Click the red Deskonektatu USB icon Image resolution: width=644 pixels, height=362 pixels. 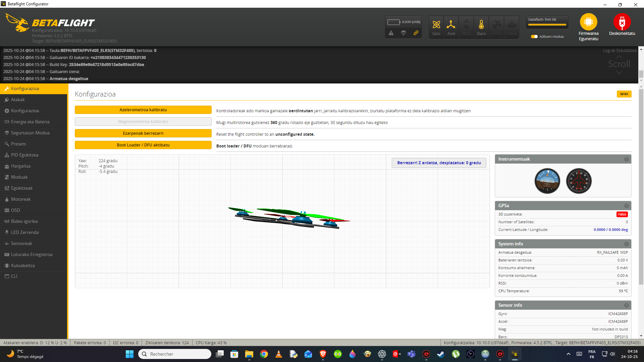click(x=622, y=22)
